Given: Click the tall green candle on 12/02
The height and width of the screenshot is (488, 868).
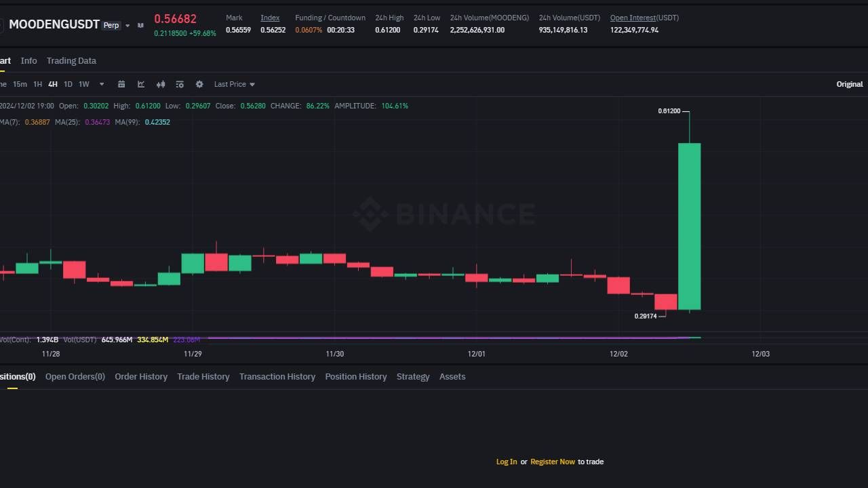Looking at the screenshot, I should coord(690,226).
